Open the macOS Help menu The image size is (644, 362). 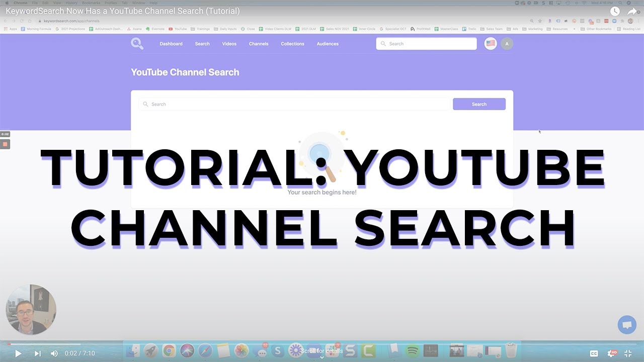point(154,3)
